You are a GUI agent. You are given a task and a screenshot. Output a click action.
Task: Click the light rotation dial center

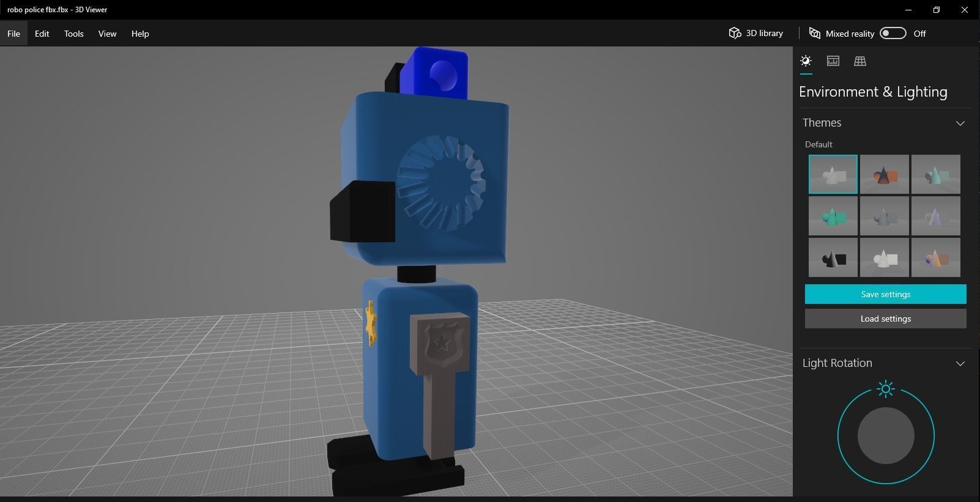(886, 435)
